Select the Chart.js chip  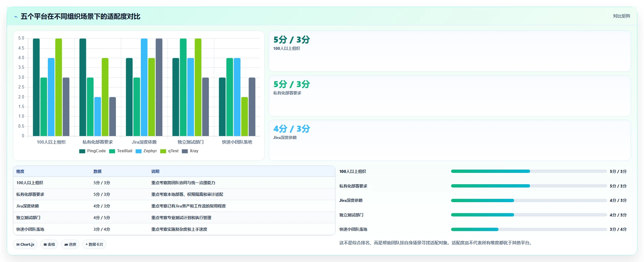[25, 244]
